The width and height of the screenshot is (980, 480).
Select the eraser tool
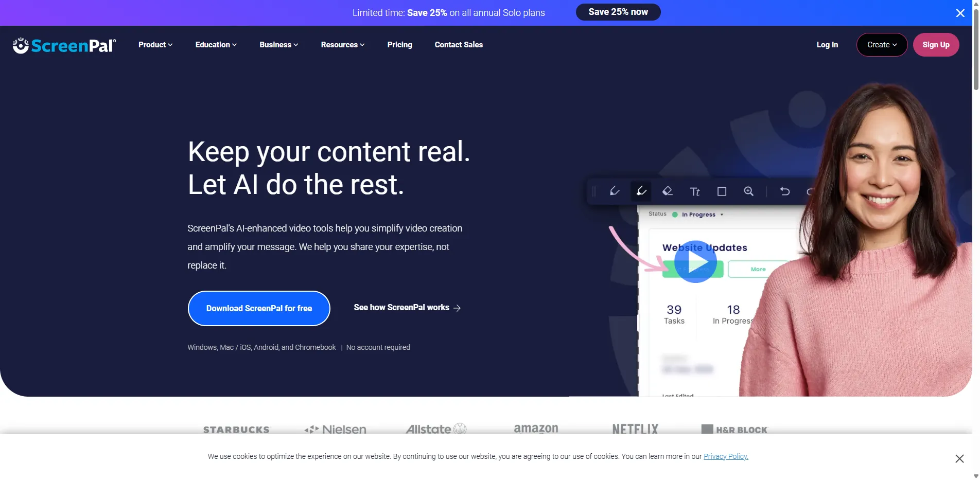click(x=668, y=191)
